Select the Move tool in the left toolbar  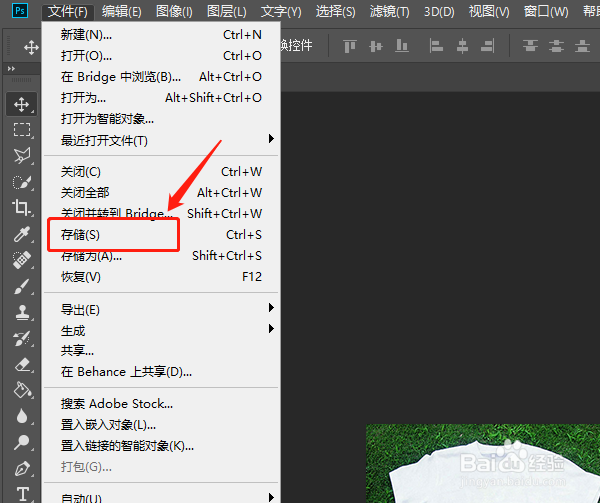click(x=21, y=104)
